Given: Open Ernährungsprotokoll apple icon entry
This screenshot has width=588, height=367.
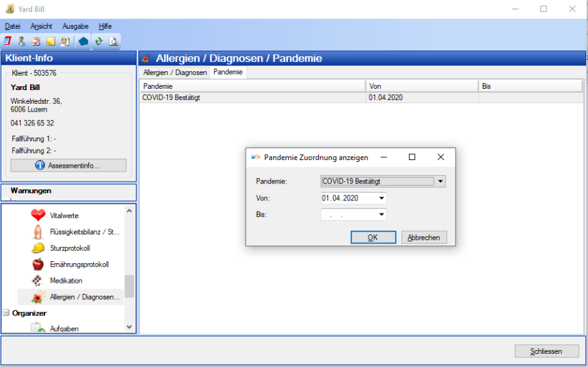Looking at the screenshot, I should (38, 264).
